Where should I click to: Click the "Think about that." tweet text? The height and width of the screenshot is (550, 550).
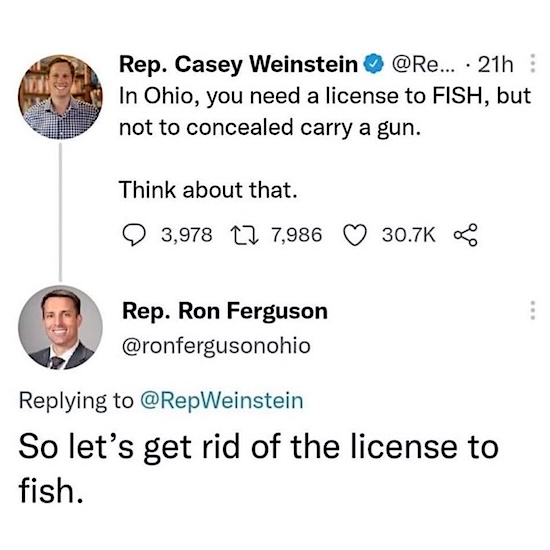(208, 190)
